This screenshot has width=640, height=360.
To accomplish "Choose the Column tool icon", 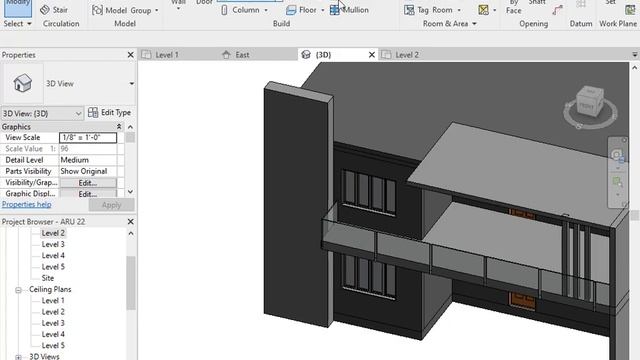I will tap(224, 10).
